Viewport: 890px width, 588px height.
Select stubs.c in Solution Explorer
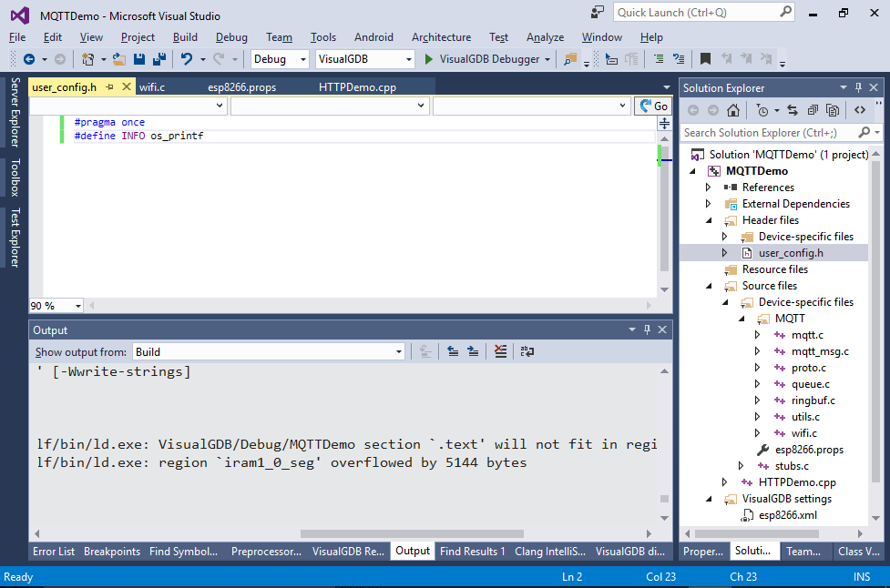792,466
